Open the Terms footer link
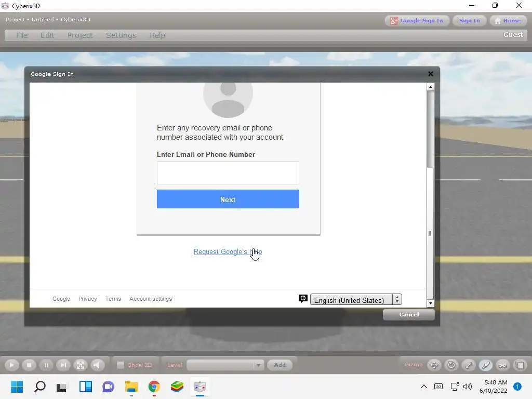 113,299
